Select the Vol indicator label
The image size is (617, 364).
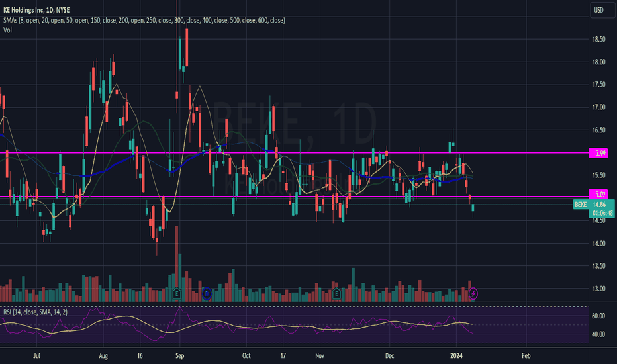[7, 30]
